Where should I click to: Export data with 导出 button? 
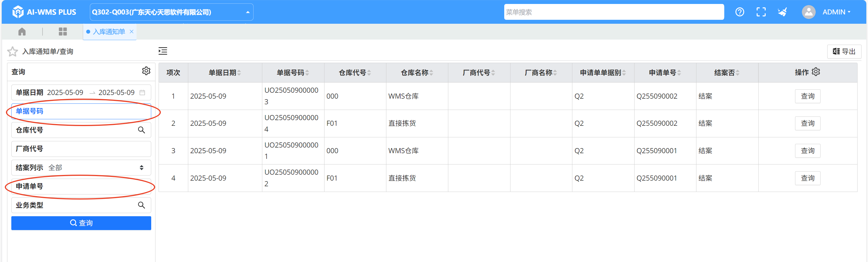pyautogui.click(x=844, y=51)
